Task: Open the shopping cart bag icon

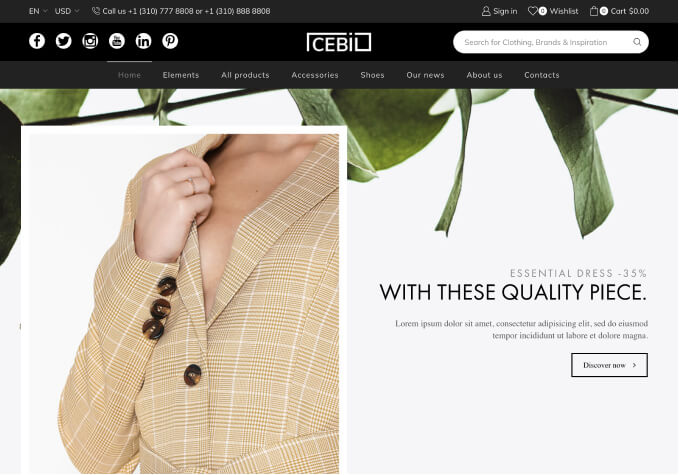Action: pyautogui.click(x=594, y=11)
